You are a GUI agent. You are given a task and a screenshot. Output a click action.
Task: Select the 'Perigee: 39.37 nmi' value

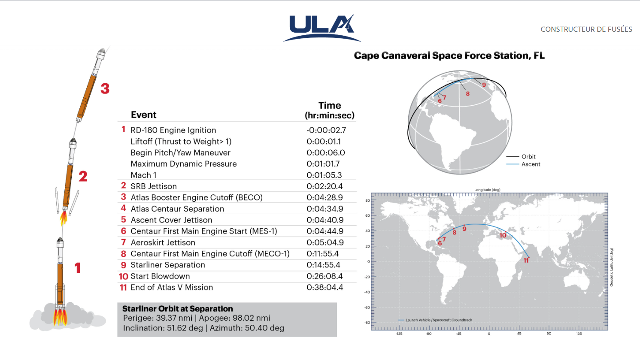[x=158, y=318]
